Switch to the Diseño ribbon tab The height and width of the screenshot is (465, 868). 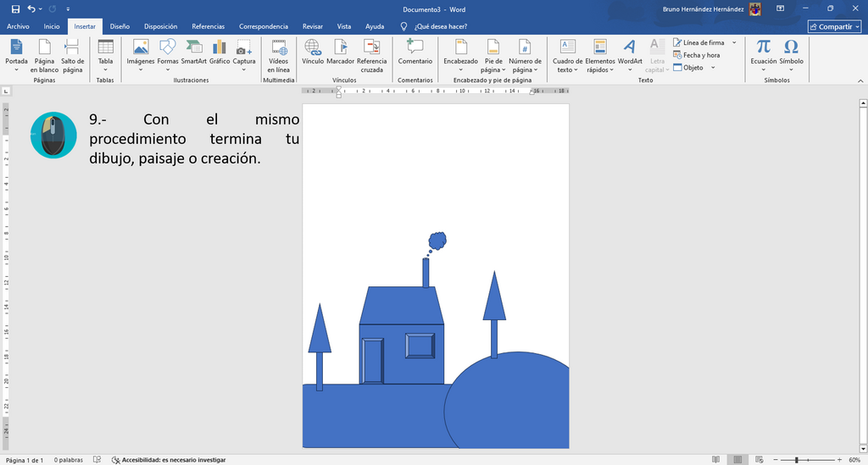120,26
